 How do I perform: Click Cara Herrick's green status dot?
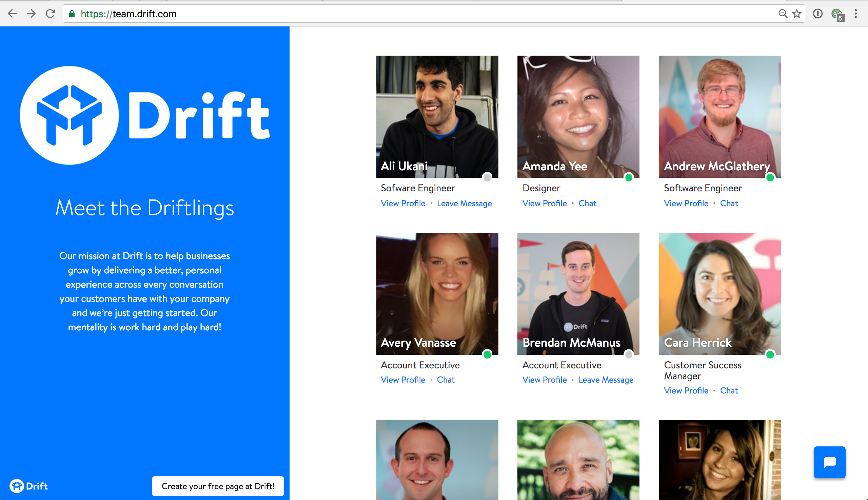coord(770,354)
